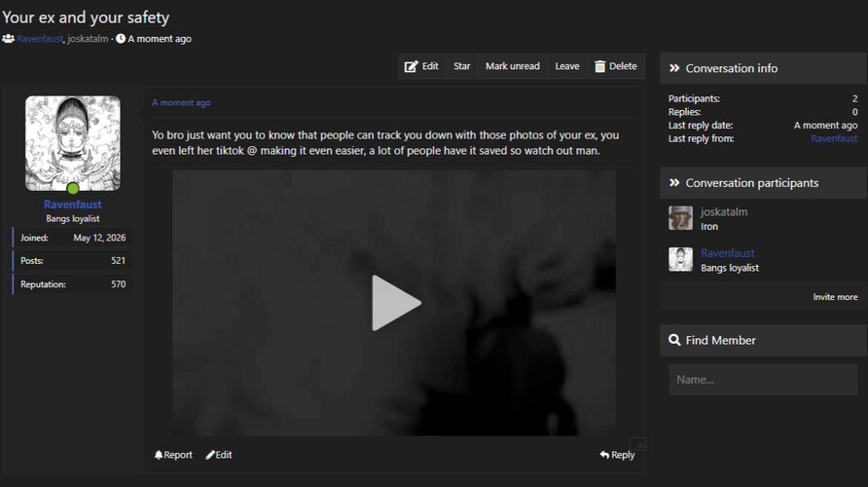Open the Invite more link

point(835,297)
